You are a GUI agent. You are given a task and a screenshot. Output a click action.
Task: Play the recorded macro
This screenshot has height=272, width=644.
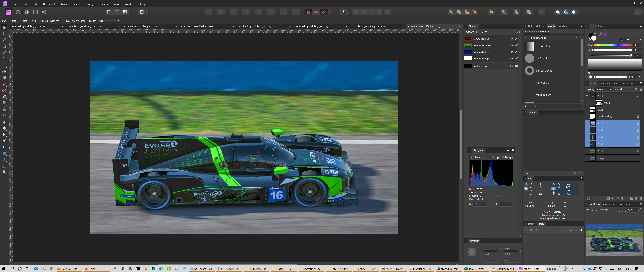536,229
